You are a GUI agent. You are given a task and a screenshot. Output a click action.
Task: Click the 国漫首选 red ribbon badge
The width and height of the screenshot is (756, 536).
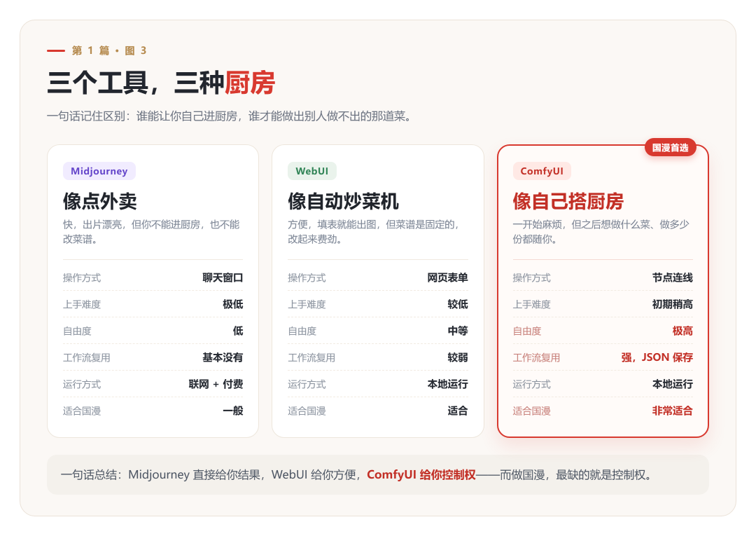(670, 148)
